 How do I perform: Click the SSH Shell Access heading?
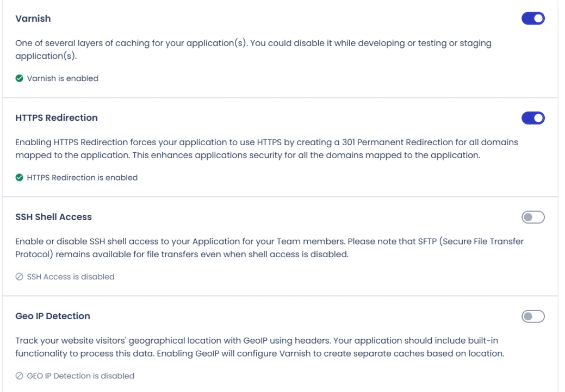pos(54,217)
